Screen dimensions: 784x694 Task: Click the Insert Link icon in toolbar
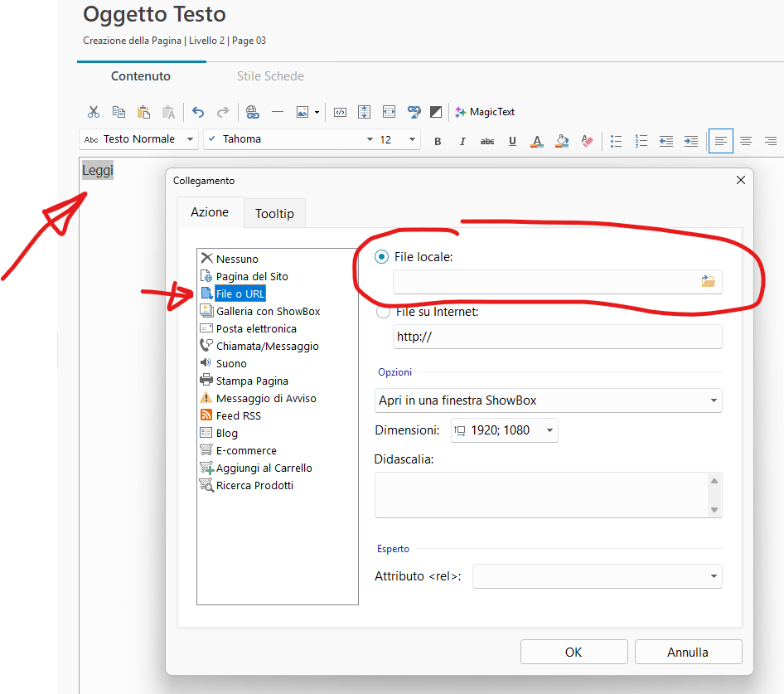click(253, 112)
